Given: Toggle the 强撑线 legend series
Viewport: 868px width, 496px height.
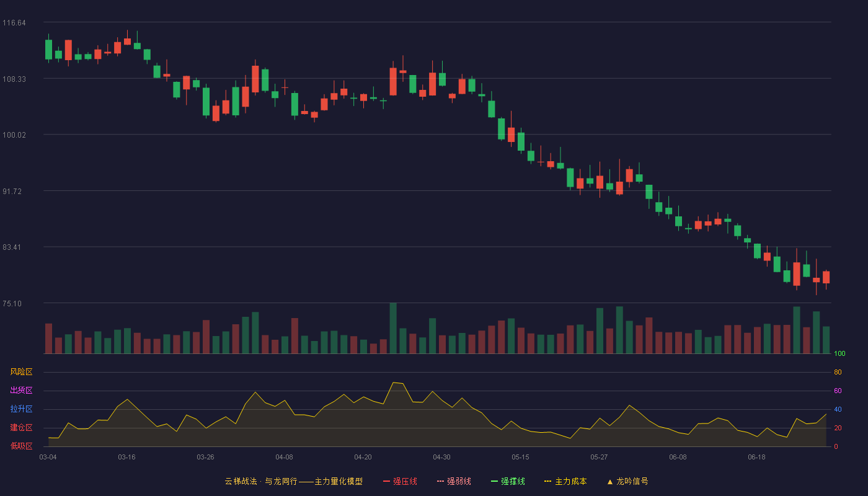Looking at the screenshot, I should click(508, 481).
